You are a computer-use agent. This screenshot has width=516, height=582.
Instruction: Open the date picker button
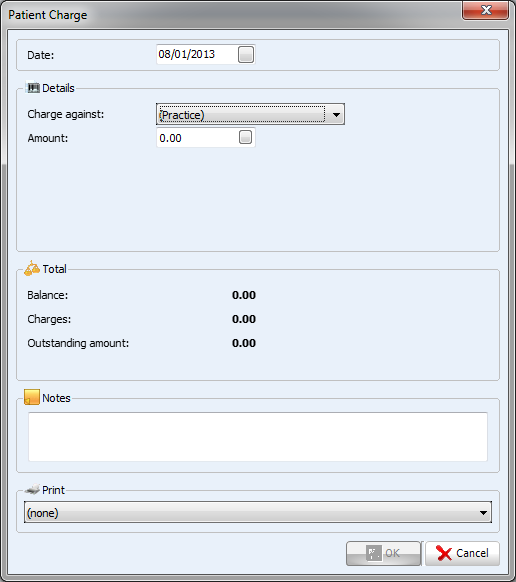pos(246,54)
